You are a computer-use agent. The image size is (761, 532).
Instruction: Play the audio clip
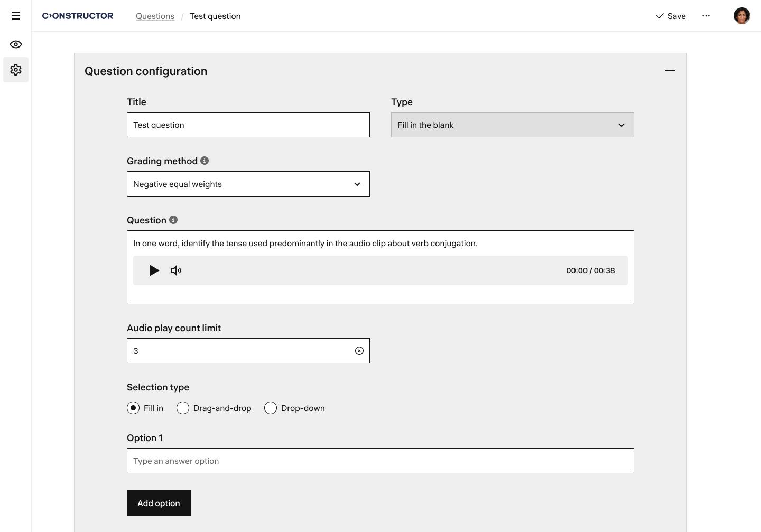click(154, 270)
